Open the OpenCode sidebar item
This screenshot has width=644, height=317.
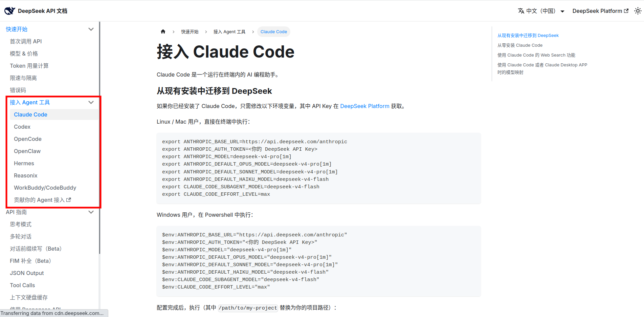tap(28, 139)
